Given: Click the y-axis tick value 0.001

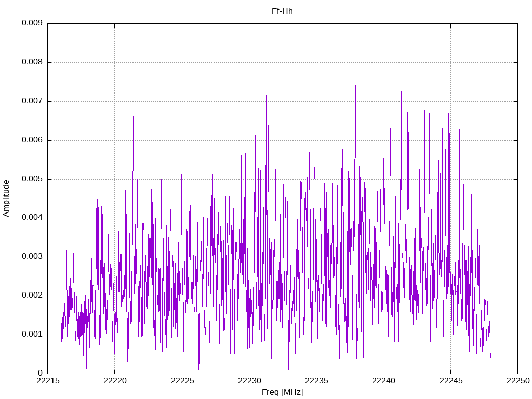Looking at the screenshot, I should point(32,335).
